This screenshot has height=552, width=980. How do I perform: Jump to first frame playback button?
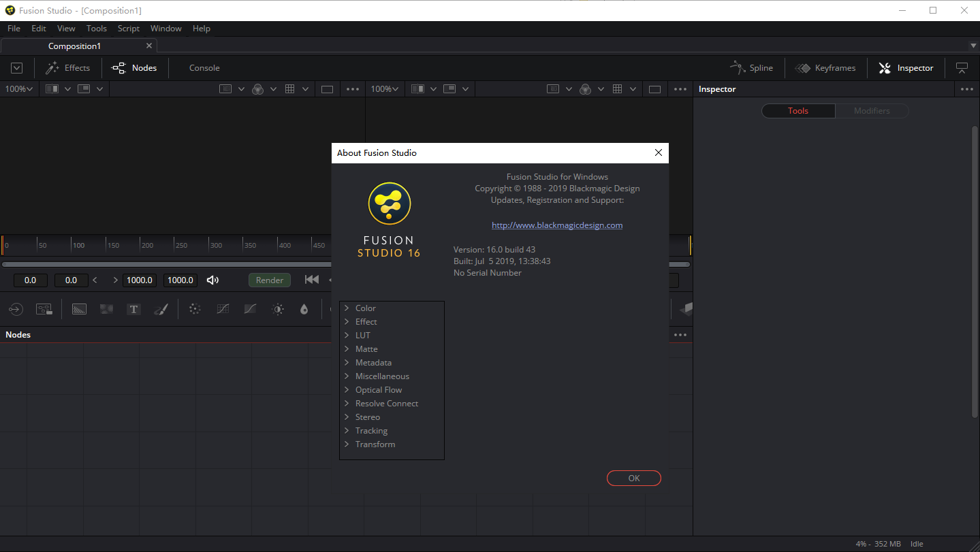(312, 280)
